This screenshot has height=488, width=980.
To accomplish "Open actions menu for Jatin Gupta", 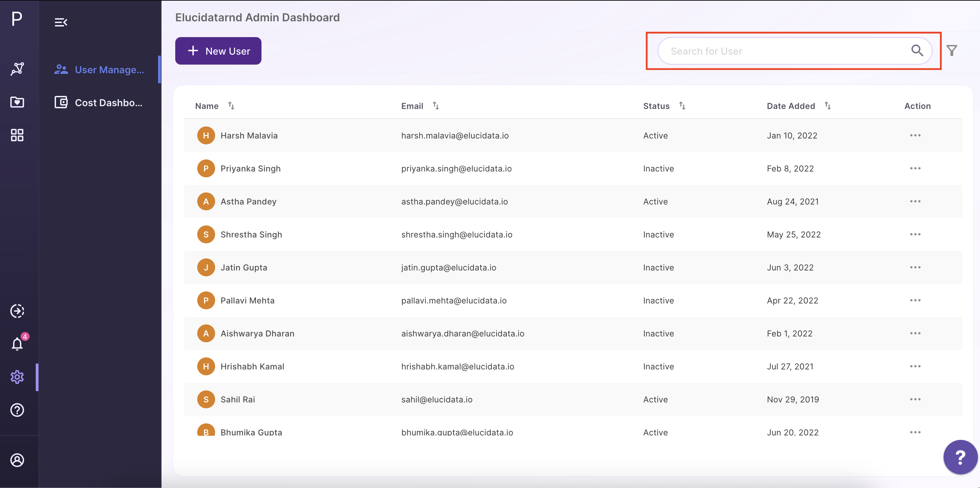I will click(915, 267).
